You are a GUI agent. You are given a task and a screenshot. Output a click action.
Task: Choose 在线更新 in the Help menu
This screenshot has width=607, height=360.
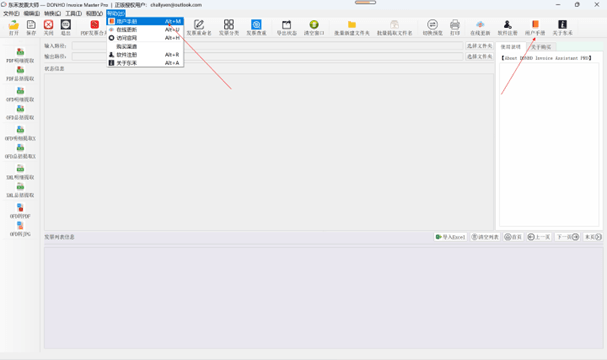tap(145, 29)
